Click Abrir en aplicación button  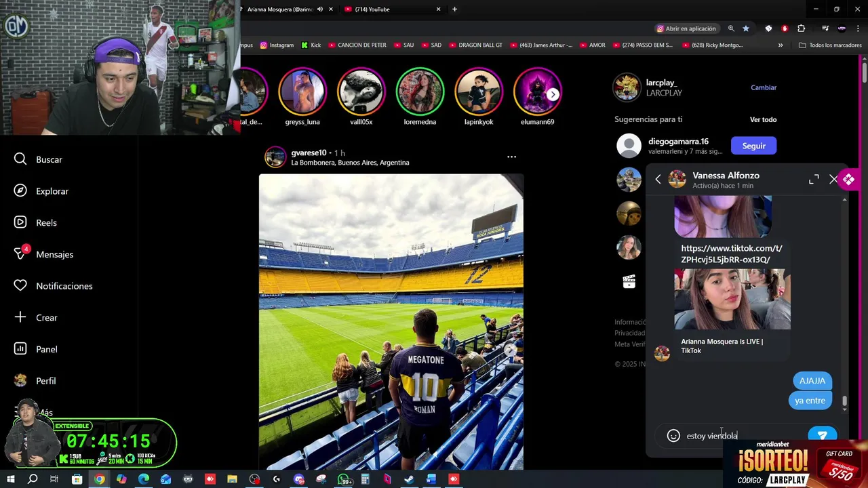(686, 28)
